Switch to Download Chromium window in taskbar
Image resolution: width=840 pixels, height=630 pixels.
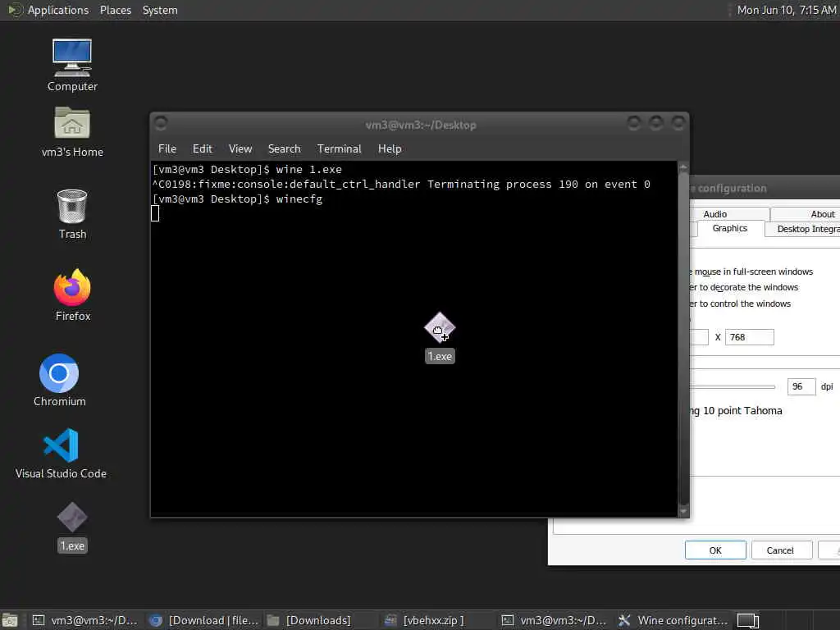click(203, 620)
